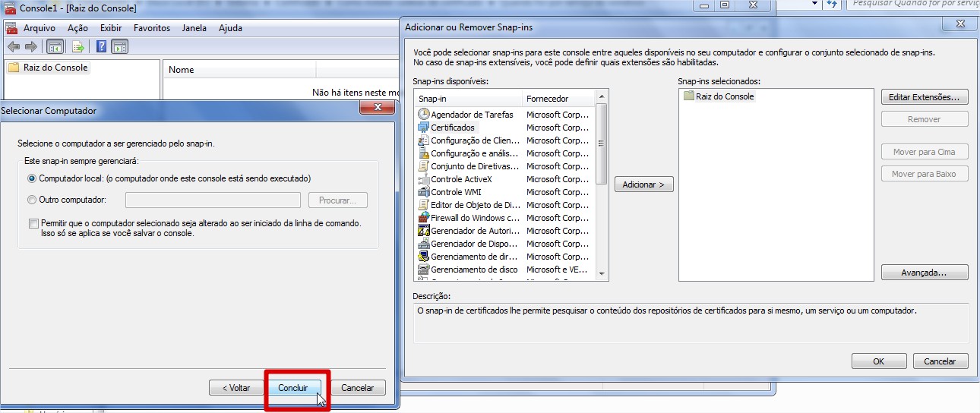
Task: Click the Agendador de Tarefas snap-in icon
Action: point(424,115)
